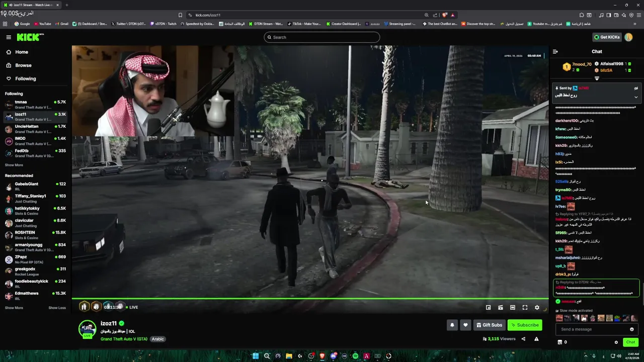Viewport: 644px width, 362px height.
Task: Open Brave Shields icon
Action: click(445, 15)
